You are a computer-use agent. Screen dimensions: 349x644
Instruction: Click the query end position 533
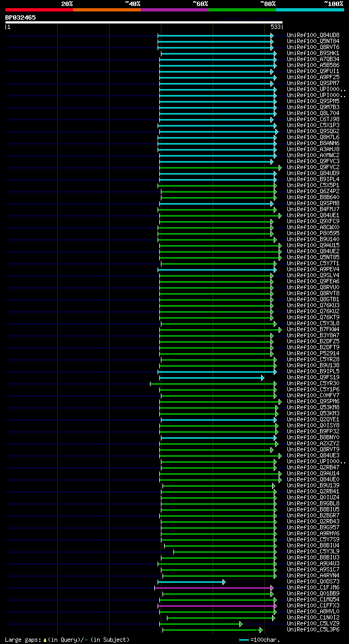click(x=275, y=27)
